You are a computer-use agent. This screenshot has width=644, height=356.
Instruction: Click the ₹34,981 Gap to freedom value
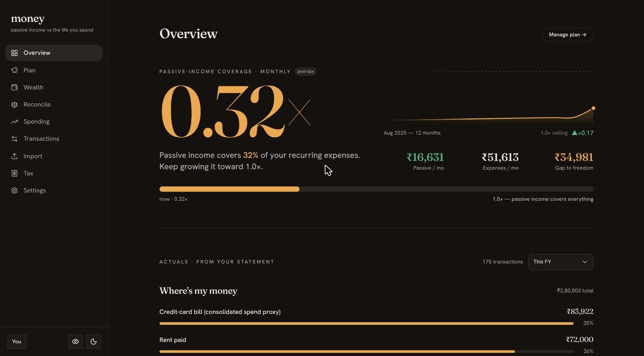tap(574, 157)
